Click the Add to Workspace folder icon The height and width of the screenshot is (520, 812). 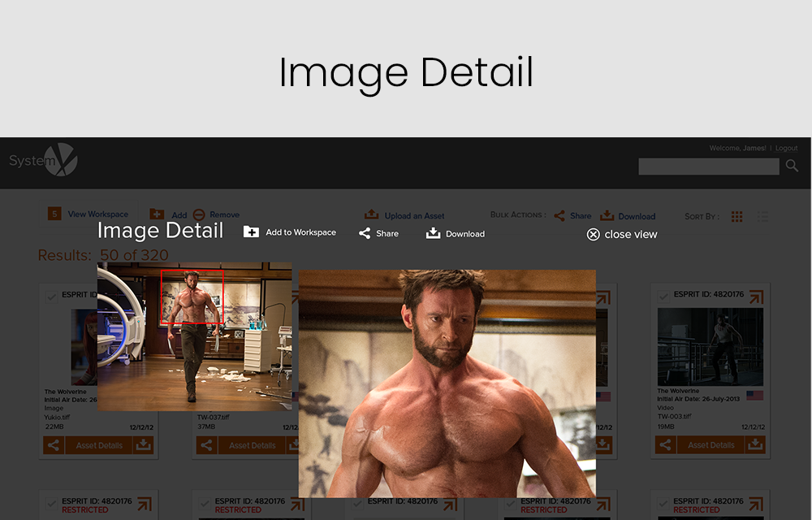pos(251,232)
